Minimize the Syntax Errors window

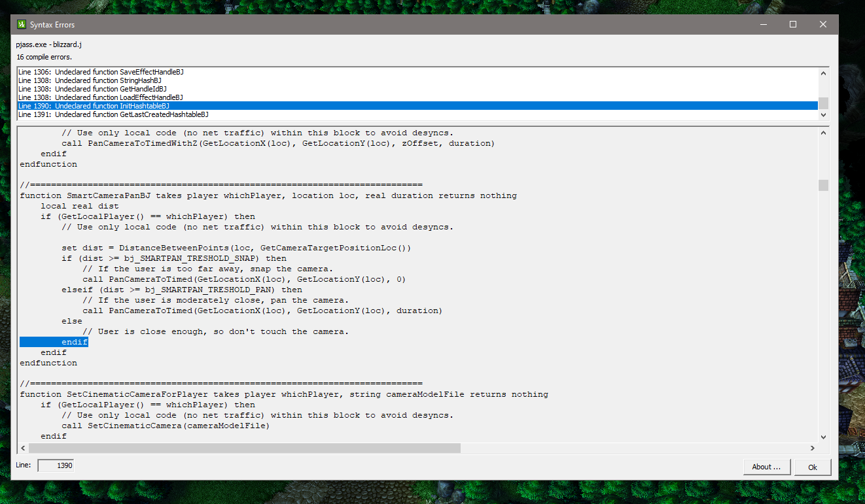pyautogui.click(x=763, y=25)
